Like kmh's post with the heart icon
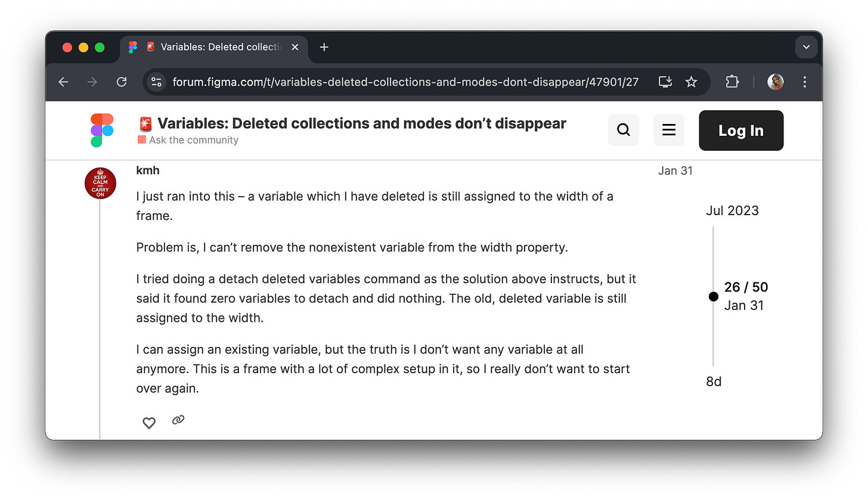The width and height of the screenshot is (868, 500). (x=149, y=423)
